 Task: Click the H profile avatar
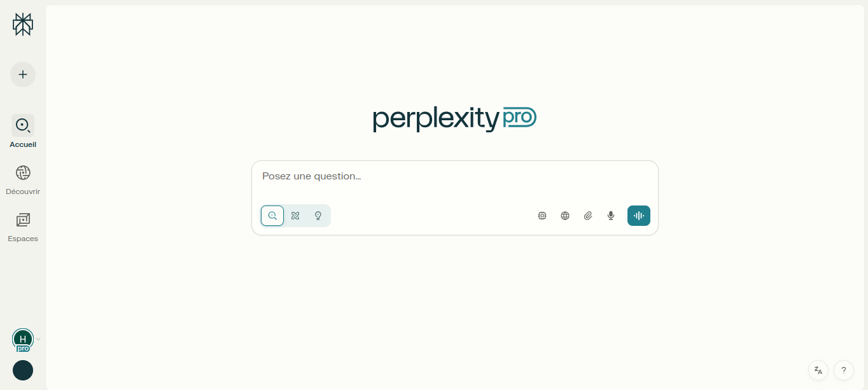tap(23, 339)
